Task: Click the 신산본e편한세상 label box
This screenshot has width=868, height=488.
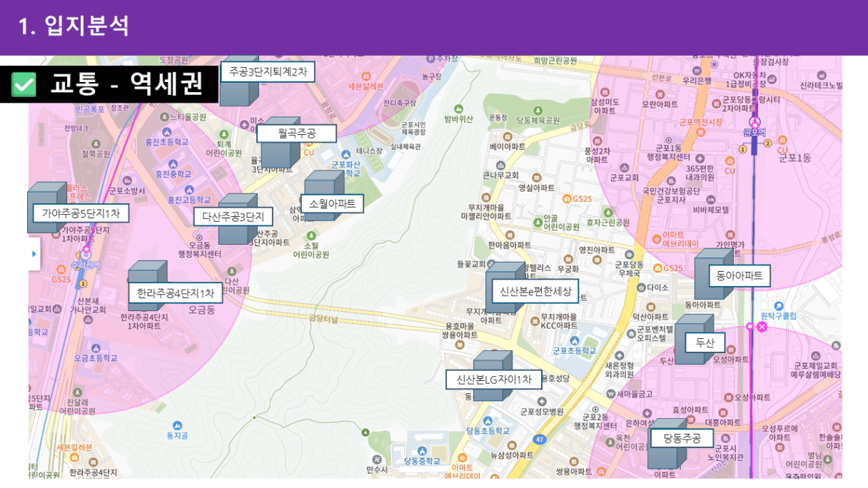Action: click(x=535, y=291)
